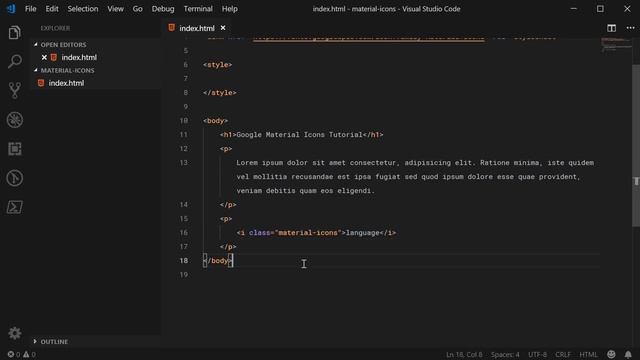
Task: Open Source Control view
Action: 14,90
